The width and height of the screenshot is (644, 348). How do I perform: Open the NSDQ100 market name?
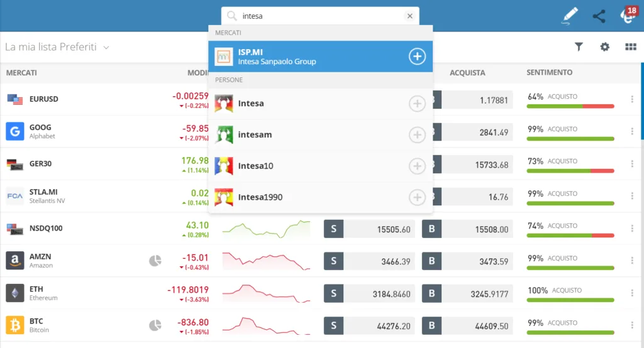pyautogui.click(x=45, y=228)
